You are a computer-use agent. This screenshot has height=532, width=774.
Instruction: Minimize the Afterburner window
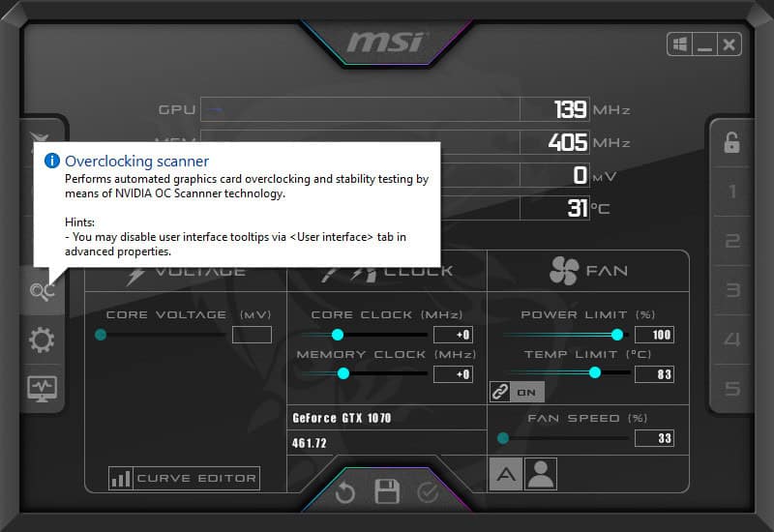click(x=704, y=44)
